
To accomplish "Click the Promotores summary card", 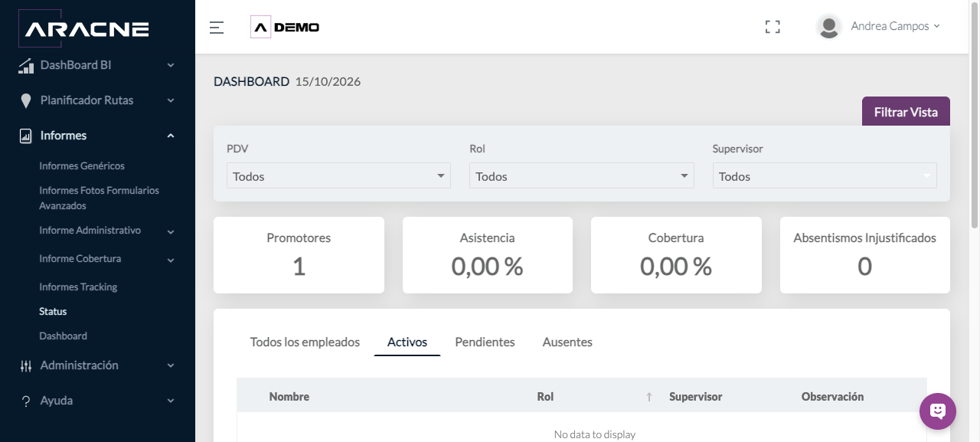I will click(x=299, y=254).
